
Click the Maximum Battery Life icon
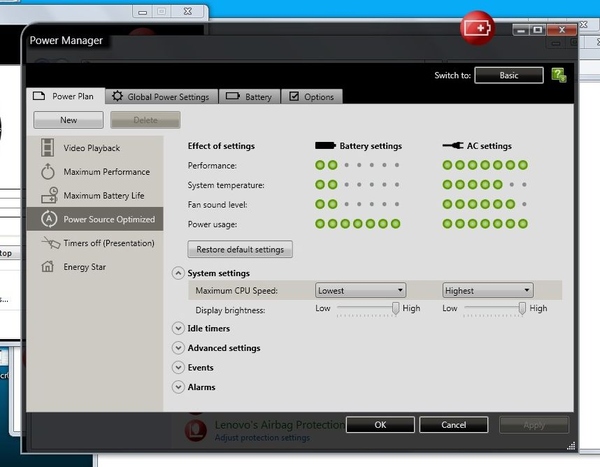point(49,195)
